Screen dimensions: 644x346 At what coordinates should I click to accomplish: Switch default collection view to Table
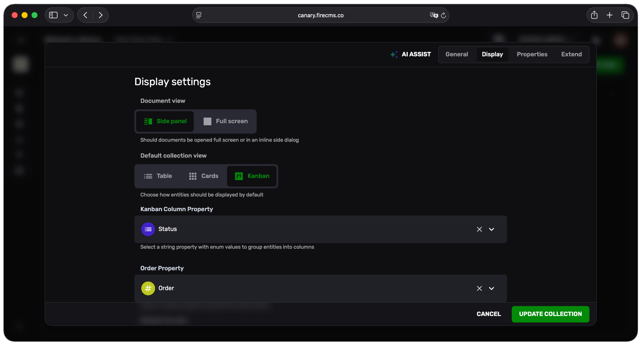(x=158, y=176)
